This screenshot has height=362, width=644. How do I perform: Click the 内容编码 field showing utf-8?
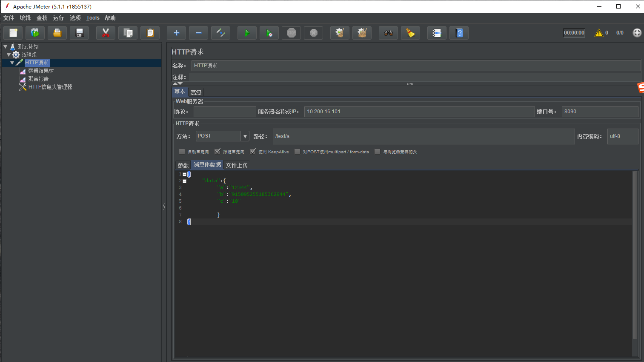pyautogui.click(x=623, y=136)
